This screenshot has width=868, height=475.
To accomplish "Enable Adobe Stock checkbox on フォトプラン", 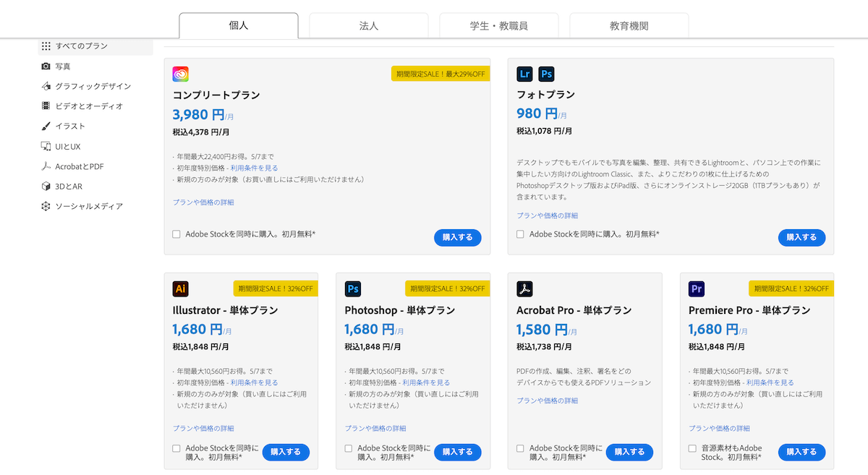I will [x=520, y=234].
